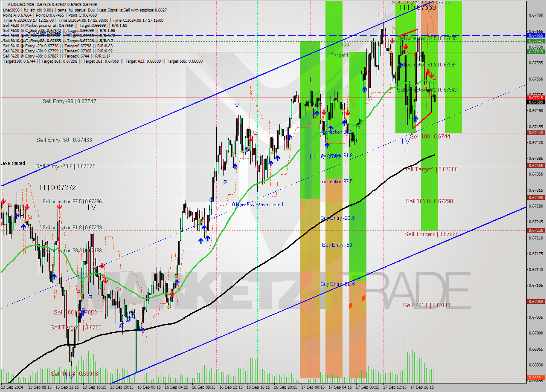The height and width of the screenshot is (392, 546).
Task: Click the 'Sell 261.8 | 0.67069' label
Action: click(x=427, y=305)
